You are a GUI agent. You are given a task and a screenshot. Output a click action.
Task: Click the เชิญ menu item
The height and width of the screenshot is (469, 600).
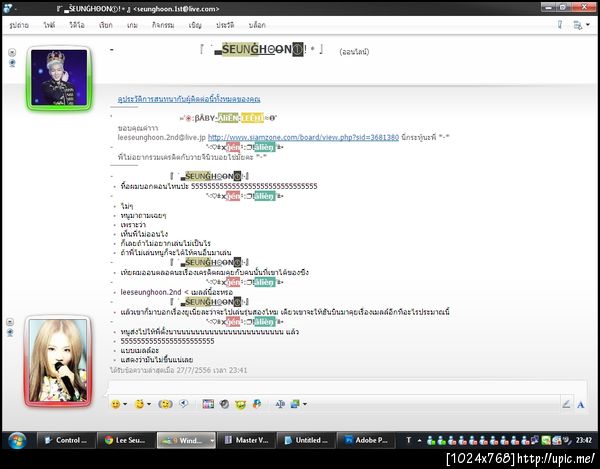[x=195, y=25]
